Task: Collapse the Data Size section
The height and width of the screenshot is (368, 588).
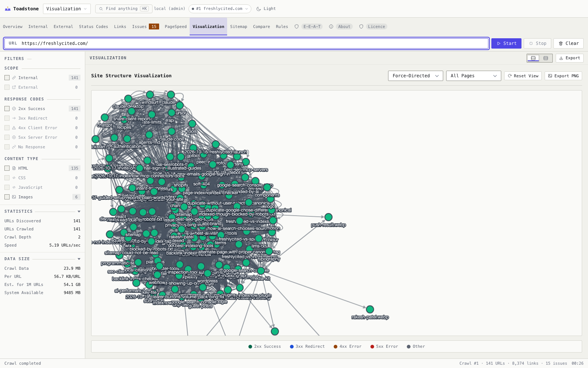Action: tap(79, 259)
